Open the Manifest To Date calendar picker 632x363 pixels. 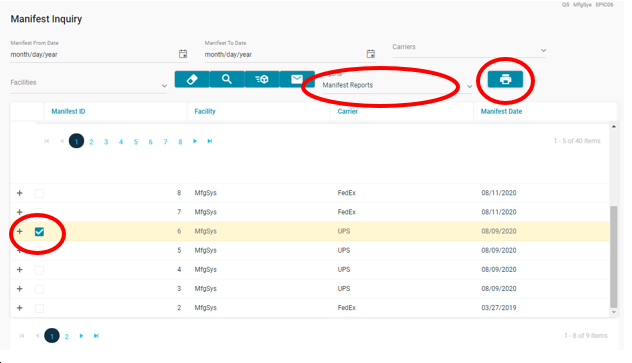(371, 54)
